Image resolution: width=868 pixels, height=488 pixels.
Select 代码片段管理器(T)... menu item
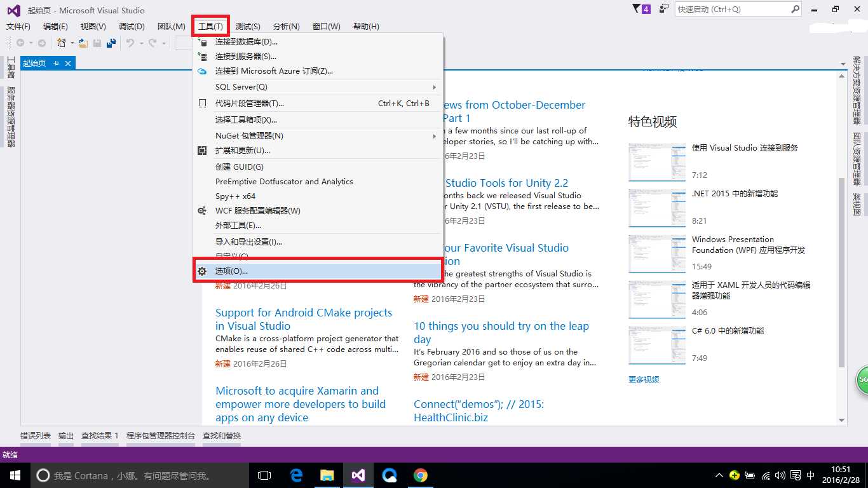pyautogui.click(x=318, y=104)
